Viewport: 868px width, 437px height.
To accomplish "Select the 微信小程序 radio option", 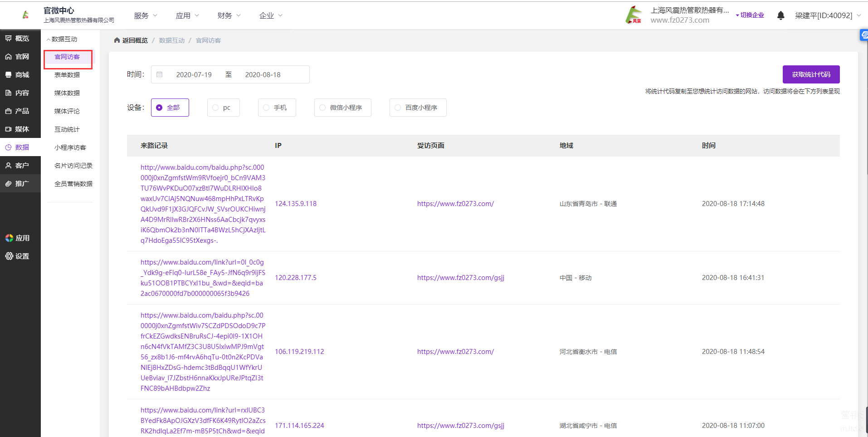I will pos(322,108).
